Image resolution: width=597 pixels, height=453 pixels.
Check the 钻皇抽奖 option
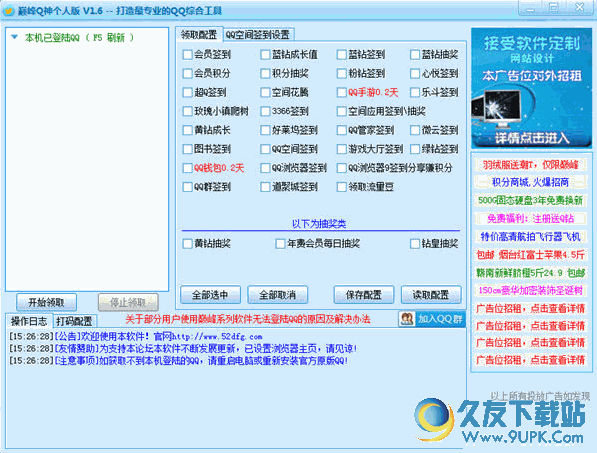pyautogui.click(x=415, y=244)
